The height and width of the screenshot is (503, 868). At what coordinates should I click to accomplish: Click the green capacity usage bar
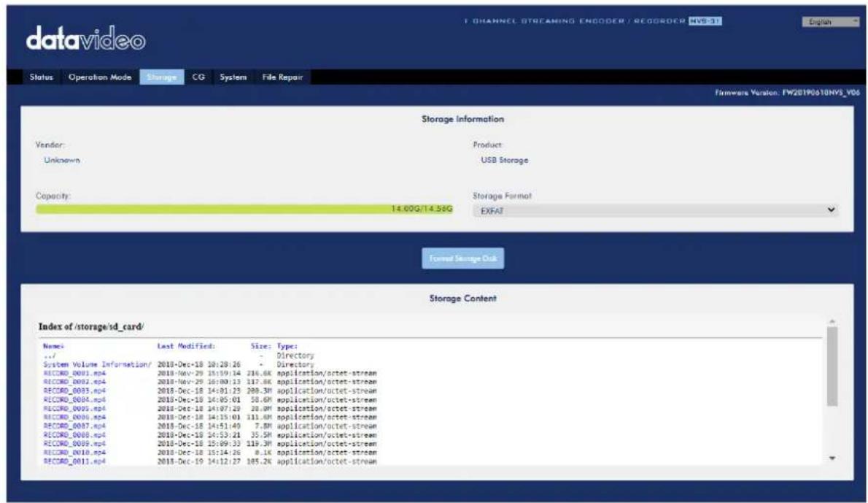pyautogui.click(x=244, y=209)
